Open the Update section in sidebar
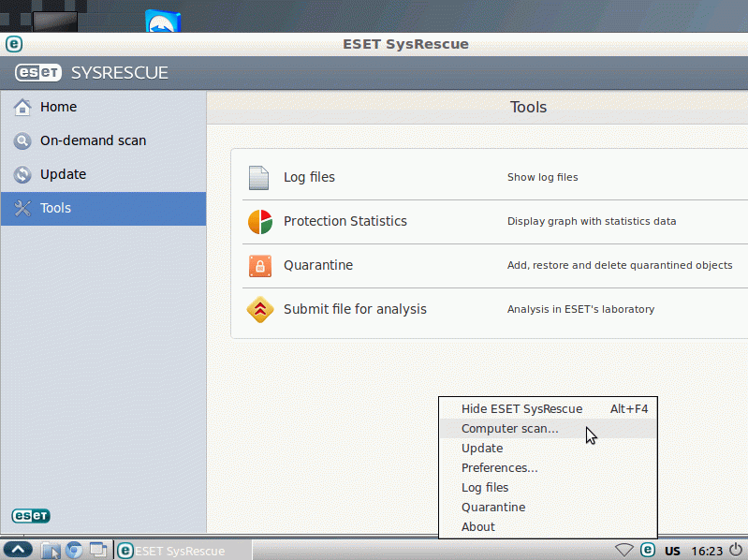 tap(103, 174)
